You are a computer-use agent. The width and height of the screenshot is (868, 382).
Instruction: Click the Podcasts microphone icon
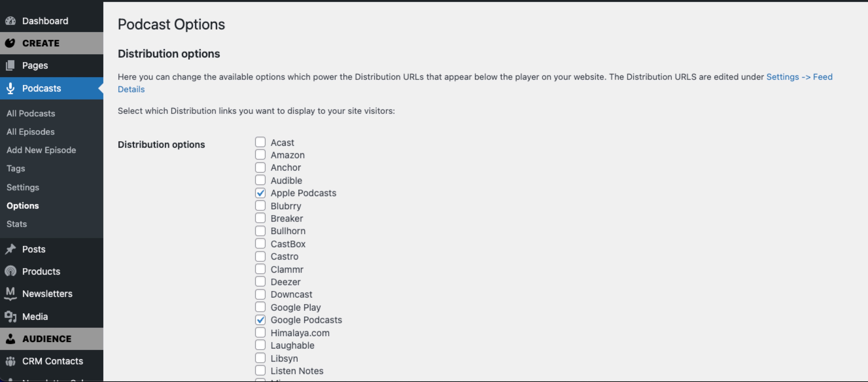point(10,88)
